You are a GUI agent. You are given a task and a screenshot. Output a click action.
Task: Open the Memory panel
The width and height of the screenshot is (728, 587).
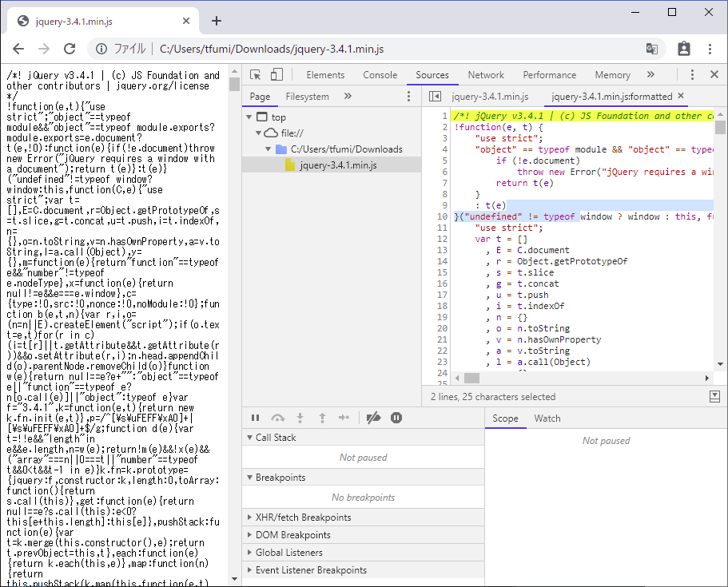(x=613, y=75)
